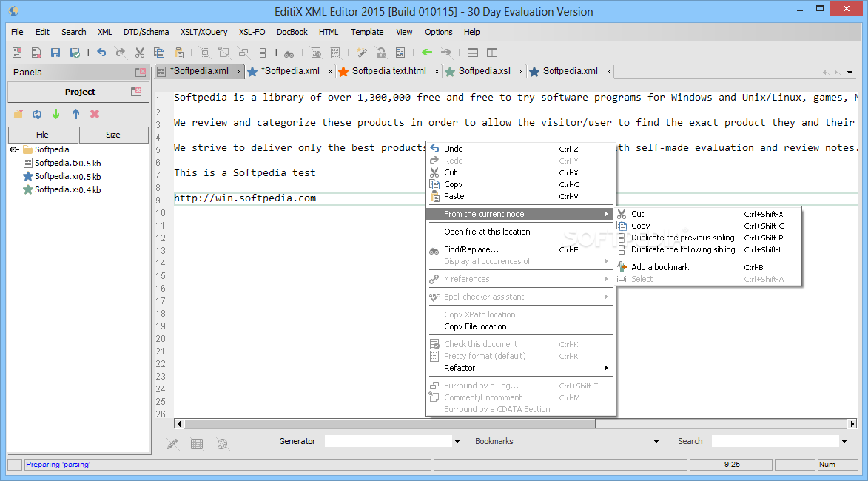Click the red X delete icon in Project panel
Image resolution: width=868 pixels, height=481 pixels.
[95, 113]
